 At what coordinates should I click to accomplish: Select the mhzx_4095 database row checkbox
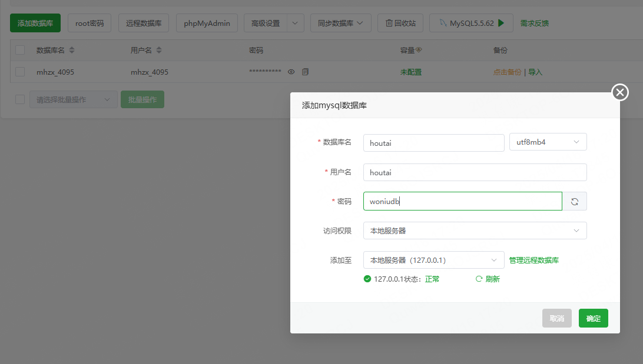19,71
